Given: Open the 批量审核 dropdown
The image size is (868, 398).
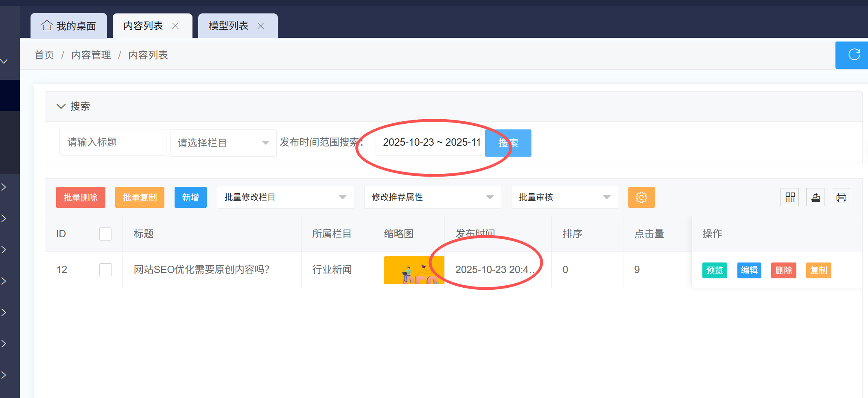Looking at the screenshot, I should coord(564,197).
